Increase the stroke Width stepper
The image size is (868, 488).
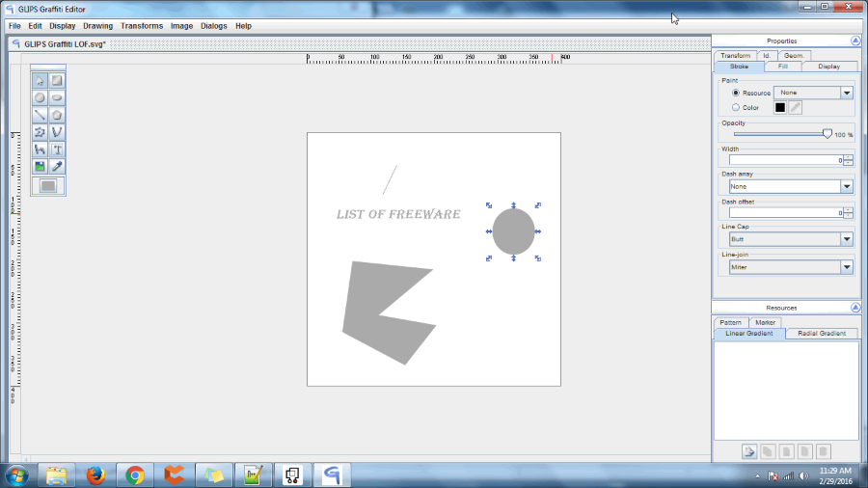coord(848,158)
